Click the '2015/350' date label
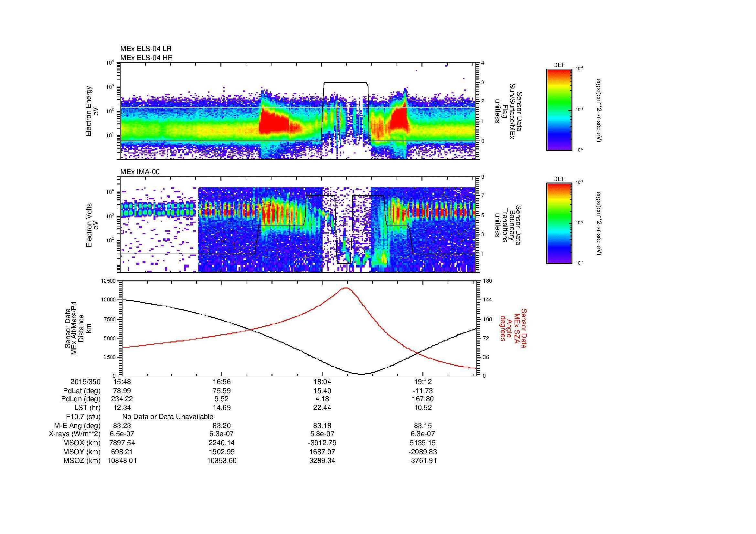 [85, 382]
